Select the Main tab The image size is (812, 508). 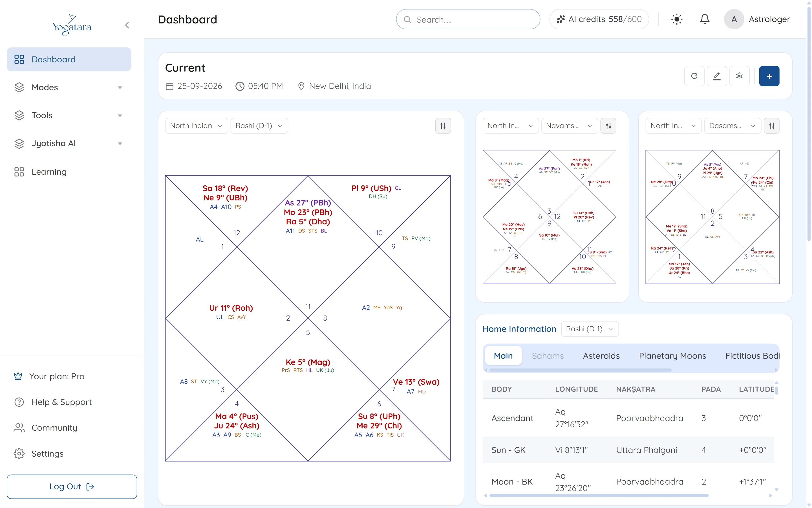click(x=503, y=356)
